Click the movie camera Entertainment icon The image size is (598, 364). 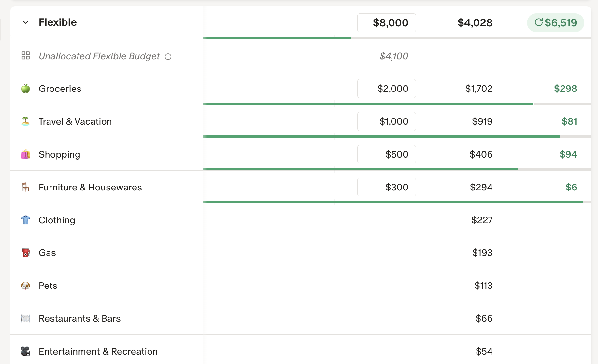coord(26,351)
